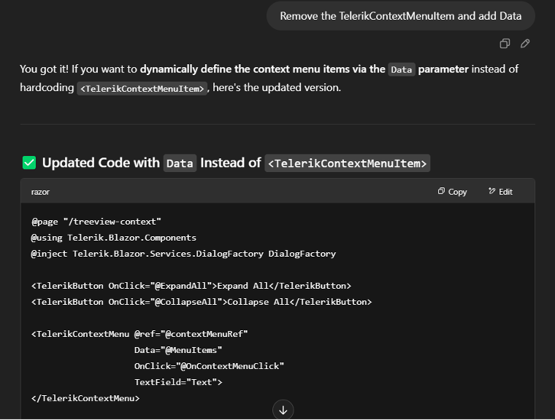
Task: Copy the razor code block
Action: click(x=452, y=192)
